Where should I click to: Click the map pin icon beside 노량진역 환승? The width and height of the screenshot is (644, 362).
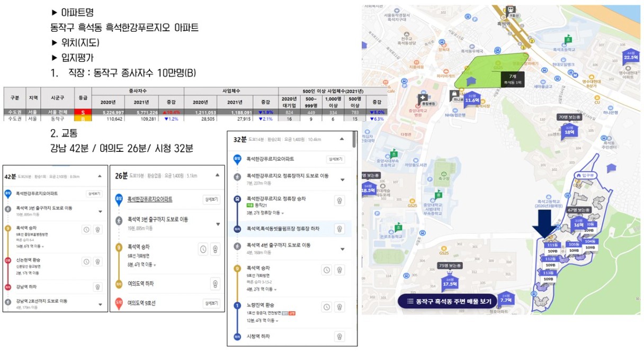click(x=339, y=306)
